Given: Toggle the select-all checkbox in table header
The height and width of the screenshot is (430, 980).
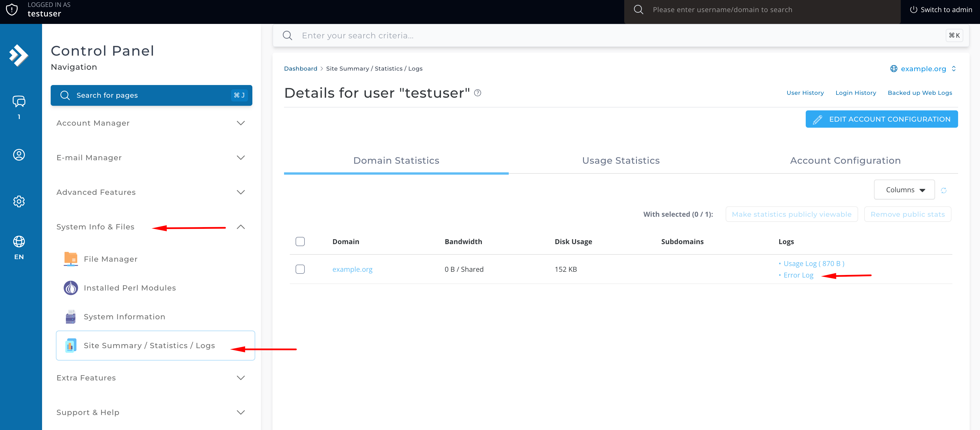Looking at the screenshot, I should [x=300, y=241].
